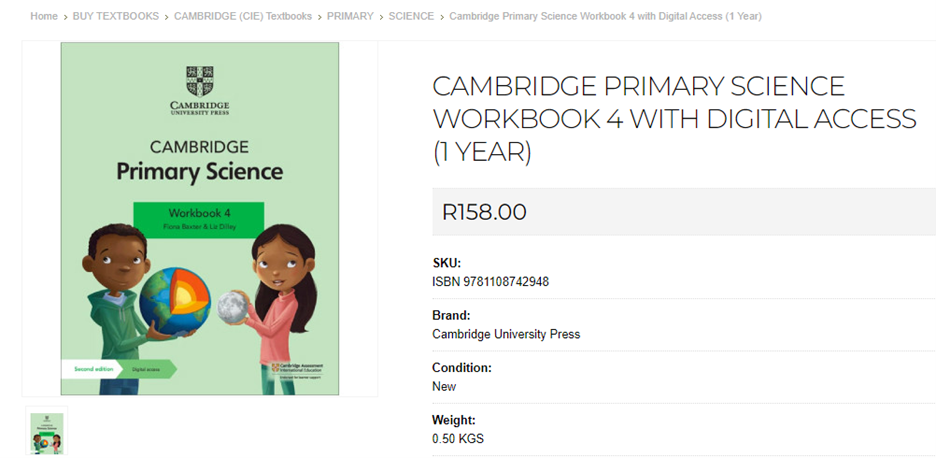Click the current page workbook breadcrumb
This screenshot has width=936, height=458.
pyautogui.click(x=605, y=17)
